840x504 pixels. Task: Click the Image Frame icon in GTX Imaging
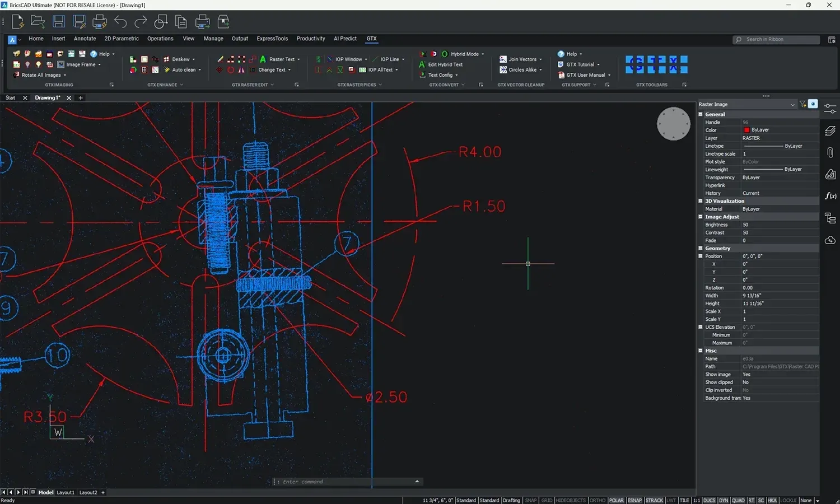pyautogui.click(x=61, y=64)
